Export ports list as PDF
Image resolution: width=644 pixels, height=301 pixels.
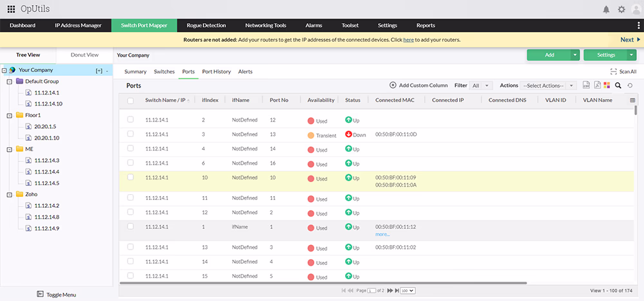coord(597,85)
